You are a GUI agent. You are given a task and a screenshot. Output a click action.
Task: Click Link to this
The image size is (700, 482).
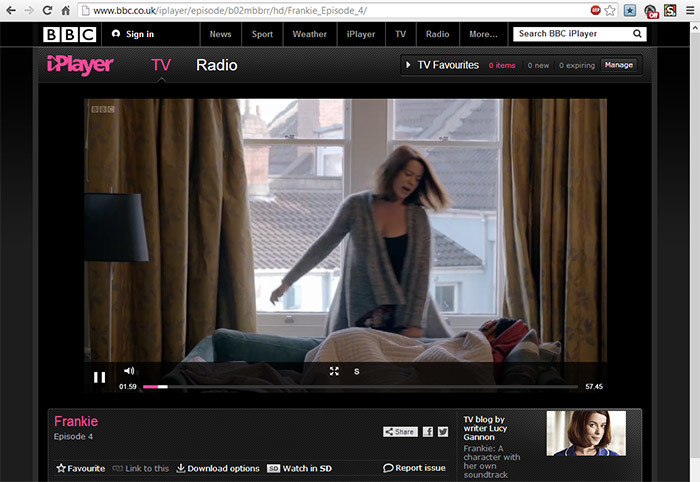(141, 468)
